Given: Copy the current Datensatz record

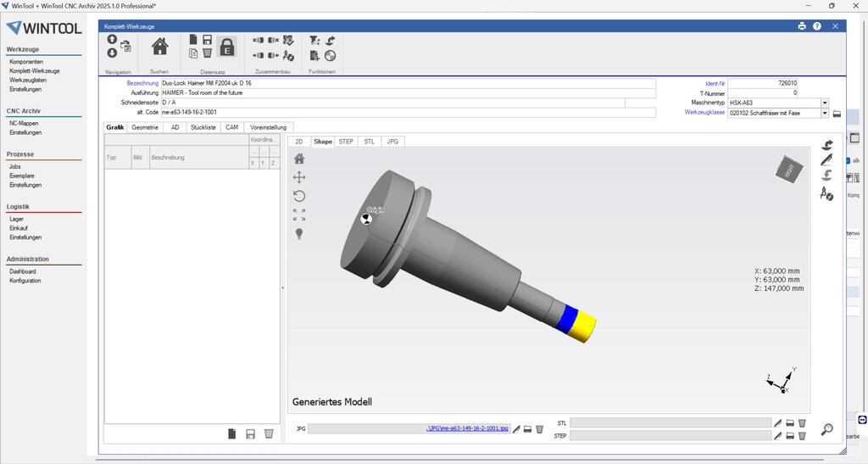Looking at the screenshot, I should [193, 53].
